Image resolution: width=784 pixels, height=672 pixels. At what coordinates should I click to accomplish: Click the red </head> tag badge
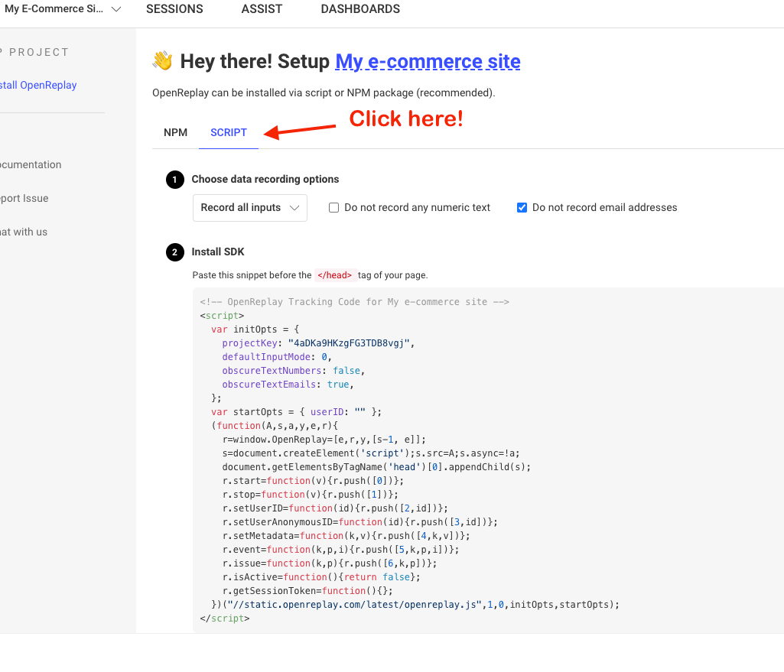tap(335, 274)
